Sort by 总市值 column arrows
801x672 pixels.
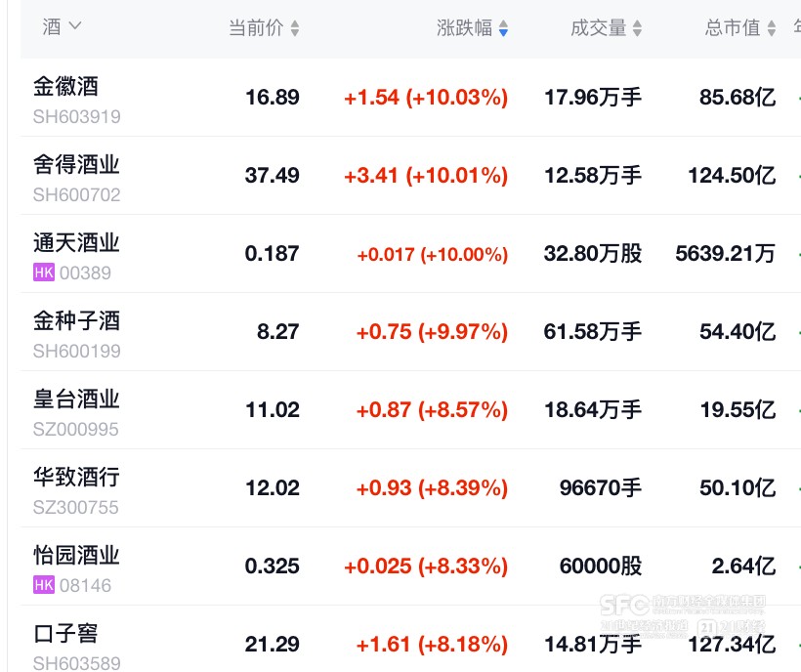pyautogui.click(x=772, y=28)
